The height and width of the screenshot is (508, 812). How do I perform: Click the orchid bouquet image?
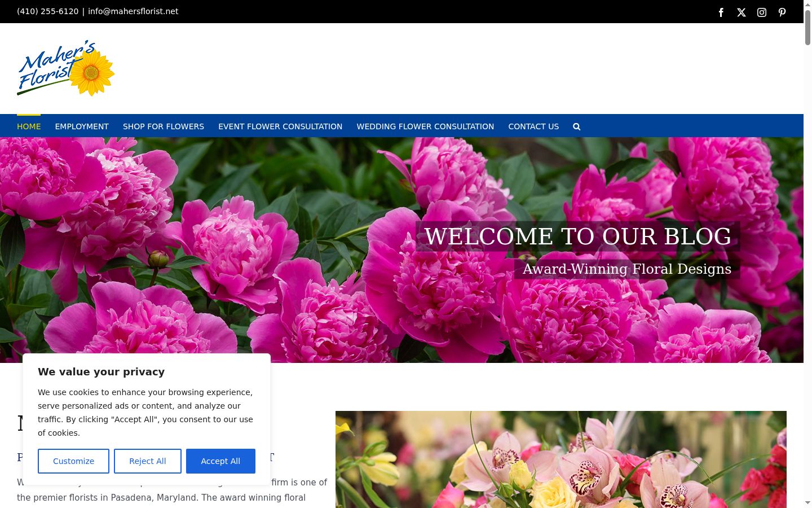[x=561, y=459]
